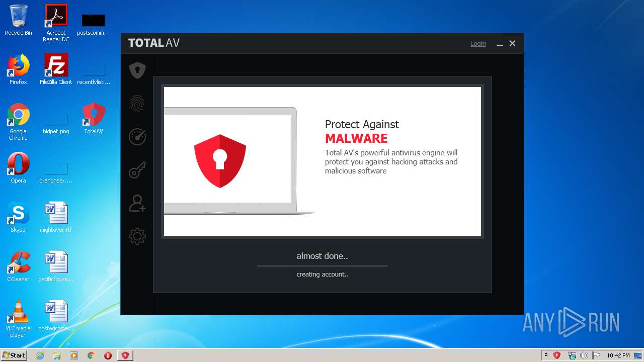
Task: Select the VLC media player shortcut
Action: coord(18,319)
